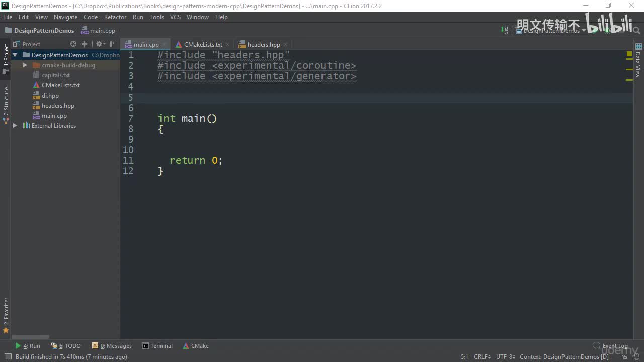Open the Code menu
This screenshot has height=362, width=644.
pyautogui.click(x=91, y=17)
